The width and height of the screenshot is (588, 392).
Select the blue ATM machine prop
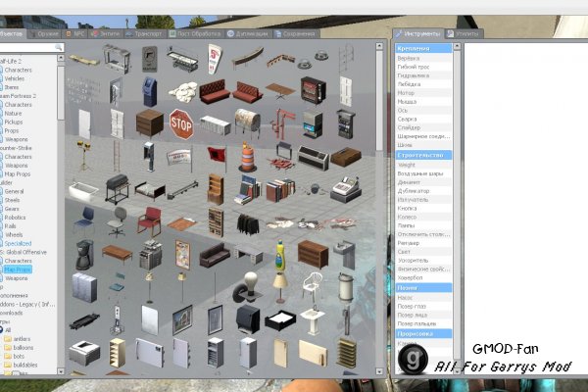[x=150, y=92]
